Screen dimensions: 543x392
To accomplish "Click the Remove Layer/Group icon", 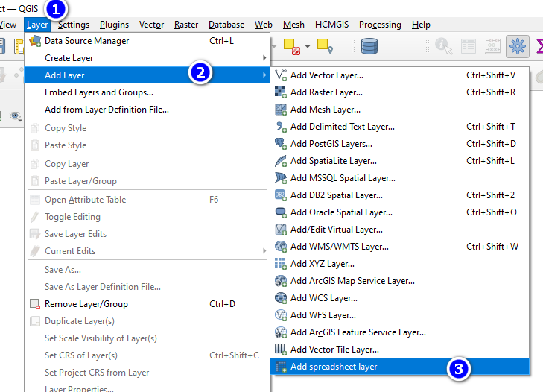I will point(35,304).
